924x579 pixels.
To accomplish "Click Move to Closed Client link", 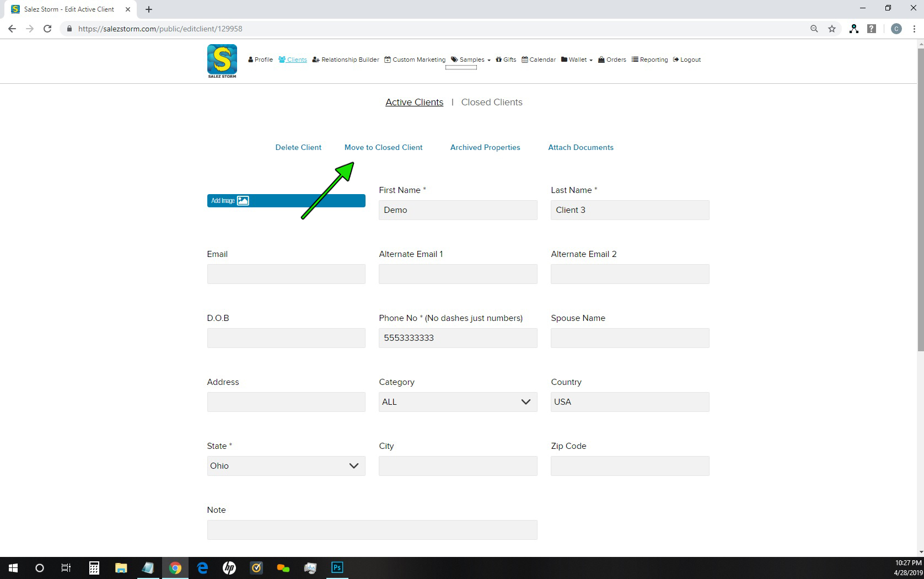I will (x=383, y=147).
